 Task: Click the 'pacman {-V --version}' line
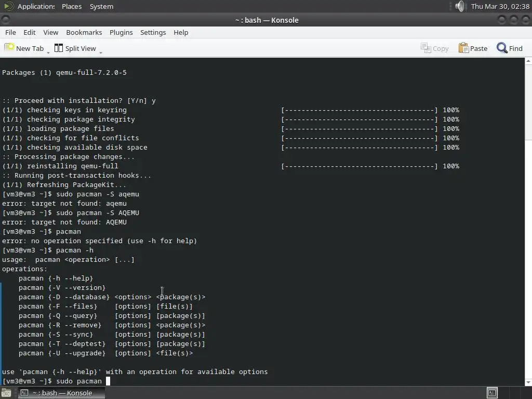pyautogui.click(x=62, y=288)
